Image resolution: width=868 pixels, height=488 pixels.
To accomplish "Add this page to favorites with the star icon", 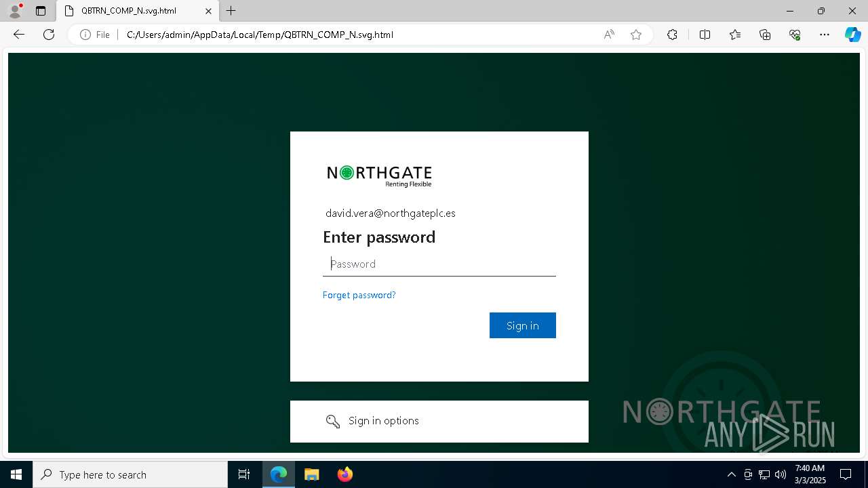I will (x=636, y=35).
